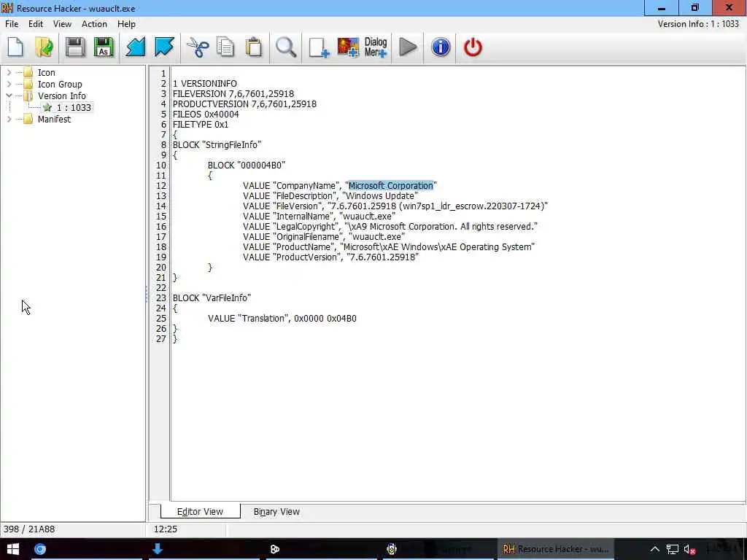This screenshot has width=747, height=560.
Task: Expand the Icon Group tree node
Action: point(9,84)
